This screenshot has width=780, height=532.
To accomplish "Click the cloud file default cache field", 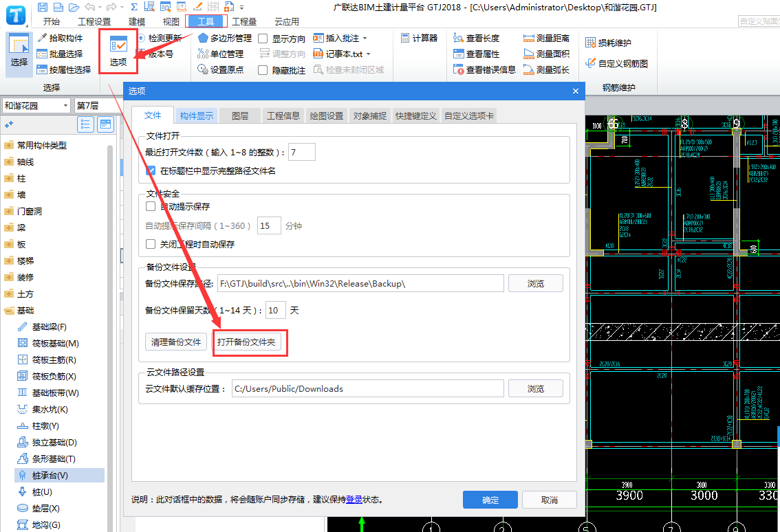I will [x=367, y=389].
